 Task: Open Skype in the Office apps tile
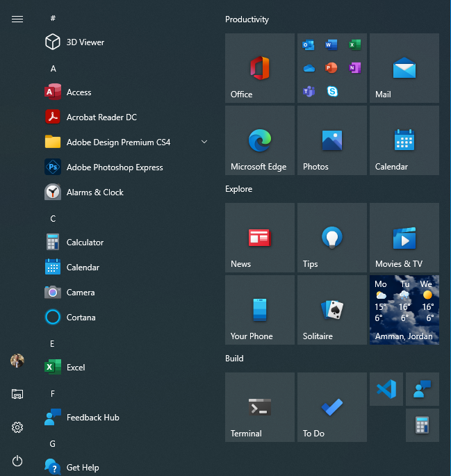[332, 91]
